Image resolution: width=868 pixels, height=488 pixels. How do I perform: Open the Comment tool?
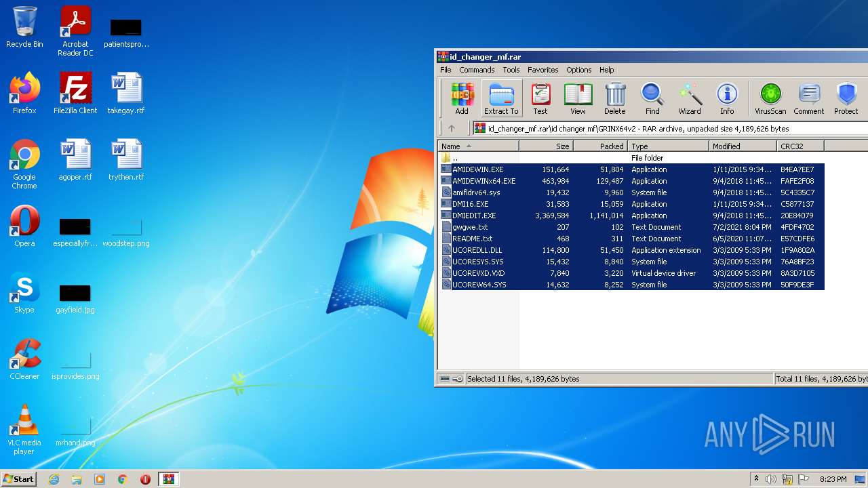click(x=809, y=99)
